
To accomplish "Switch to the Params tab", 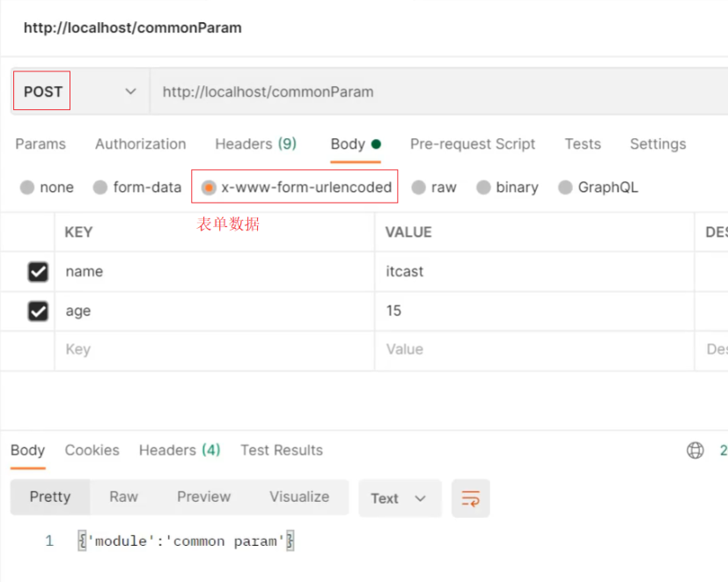I will (40, 144).
